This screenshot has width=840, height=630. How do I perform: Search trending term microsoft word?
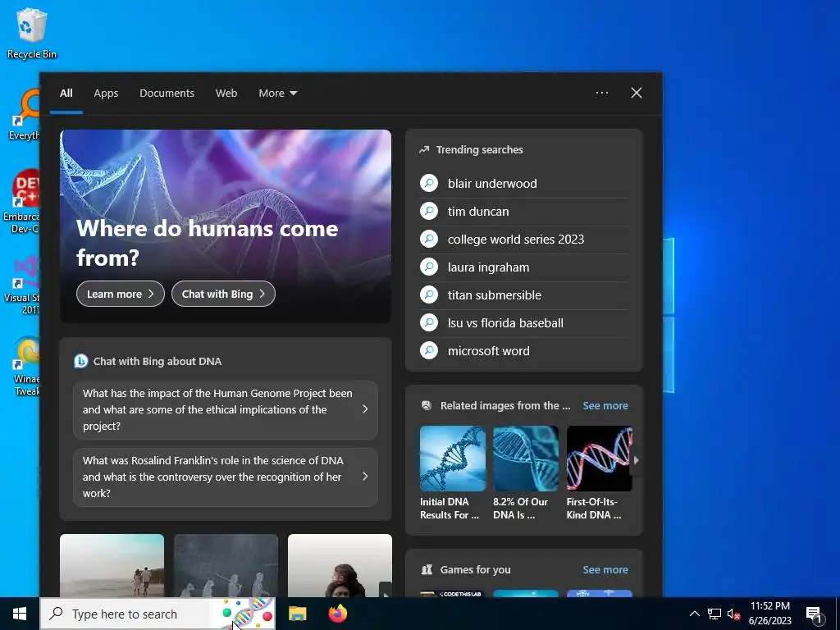click(x=489, y=350)
